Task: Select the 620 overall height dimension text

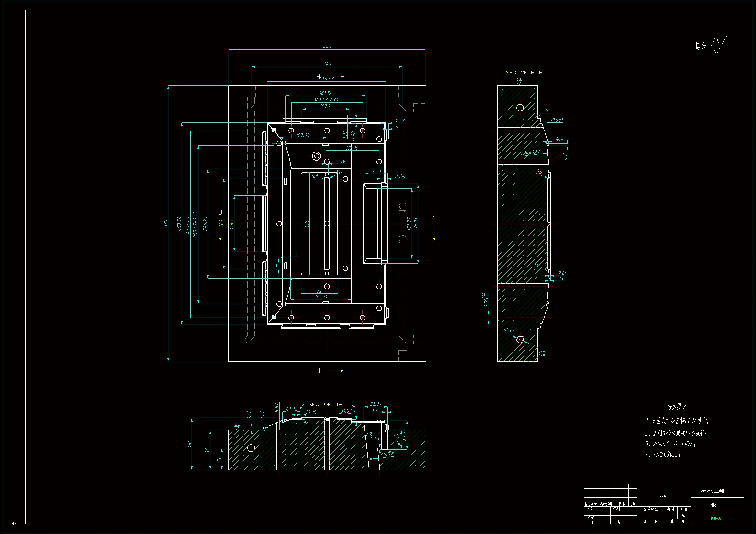Action: 166,224
